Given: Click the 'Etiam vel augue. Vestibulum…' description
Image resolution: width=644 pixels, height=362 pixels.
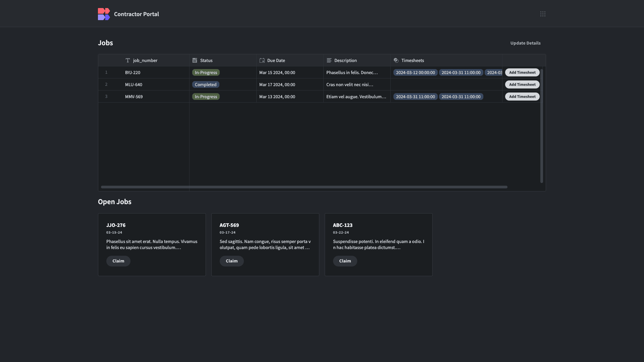Looking at the screenshot, I should click(356, 97).
